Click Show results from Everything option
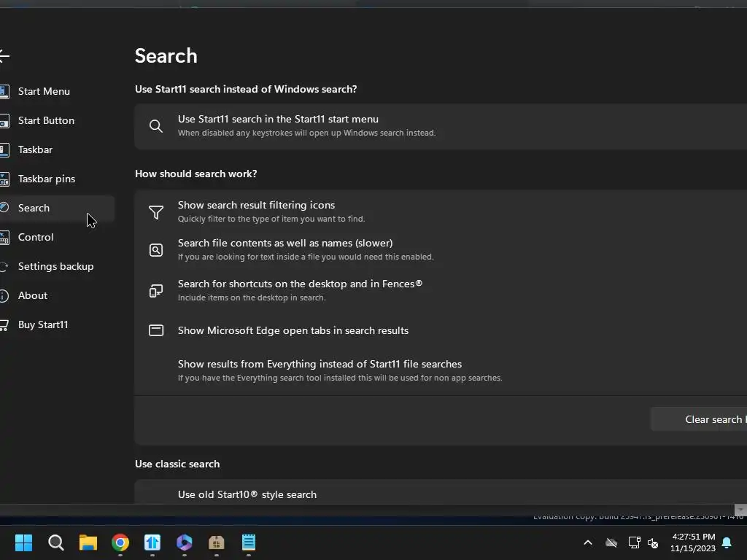 [x=441, y=370]
